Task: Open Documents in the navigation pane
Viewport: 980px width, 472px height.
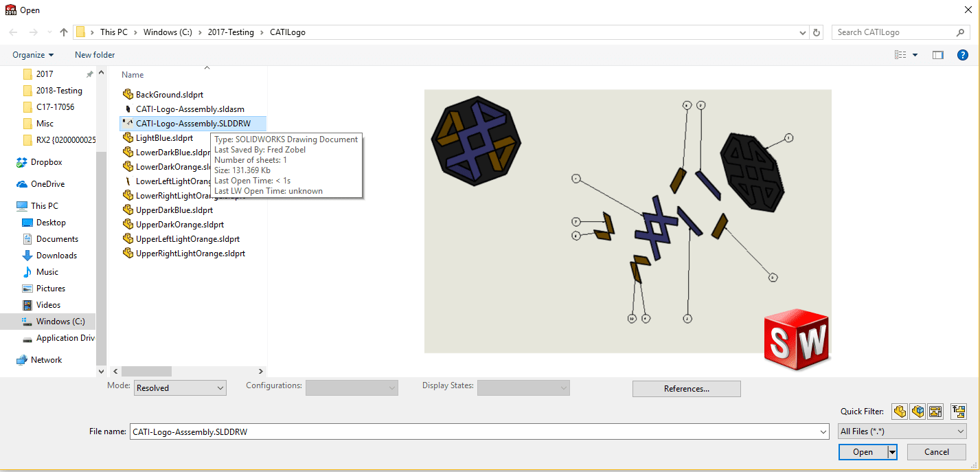Action: pyautogui.click(x=57, y=239)
